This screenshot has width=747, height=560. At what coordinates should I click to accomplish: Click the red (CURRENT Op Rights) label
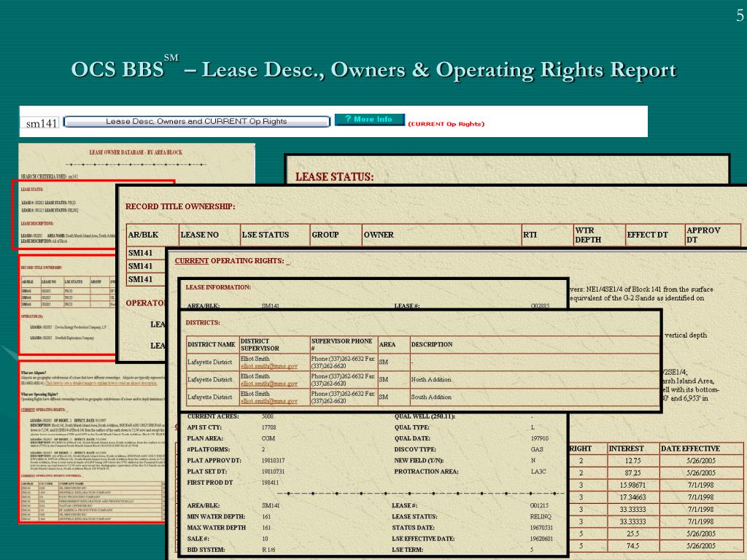446,124
